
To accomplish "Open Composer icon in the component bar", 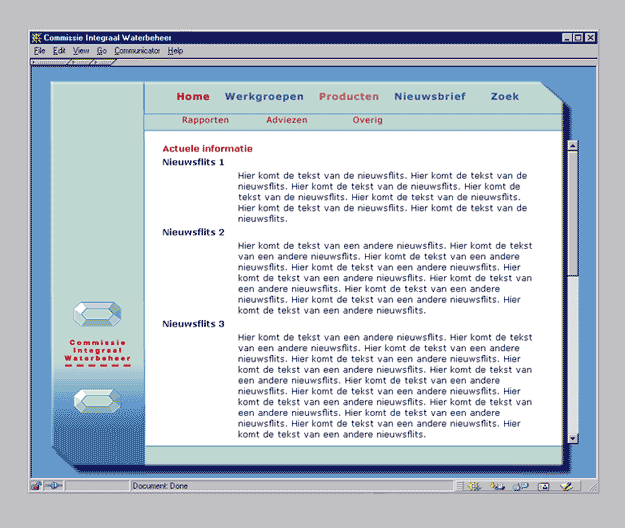I will click(567, 486).
